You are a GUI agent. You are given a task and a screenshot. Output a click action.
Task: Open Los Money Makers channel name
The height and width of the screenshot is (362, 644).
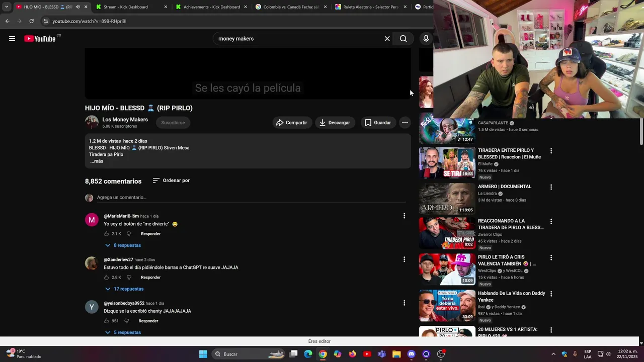(125, 120)
